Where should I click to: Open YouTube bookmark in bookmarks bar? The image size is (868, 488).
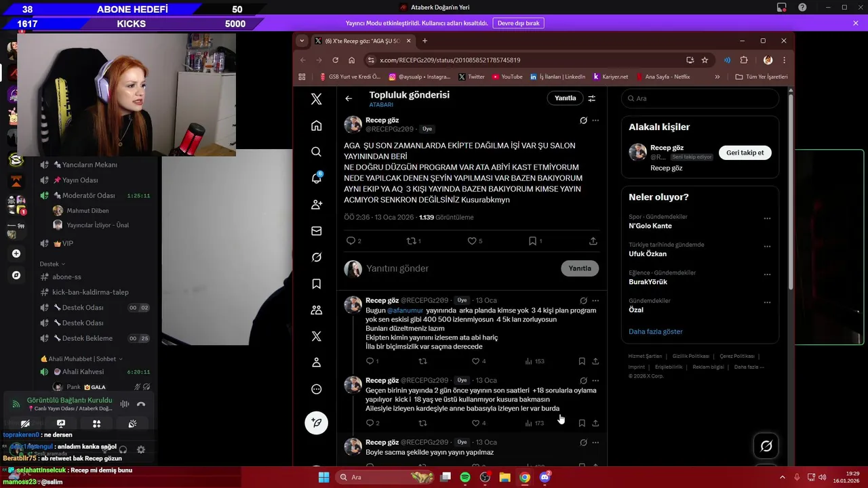point(507,77)
